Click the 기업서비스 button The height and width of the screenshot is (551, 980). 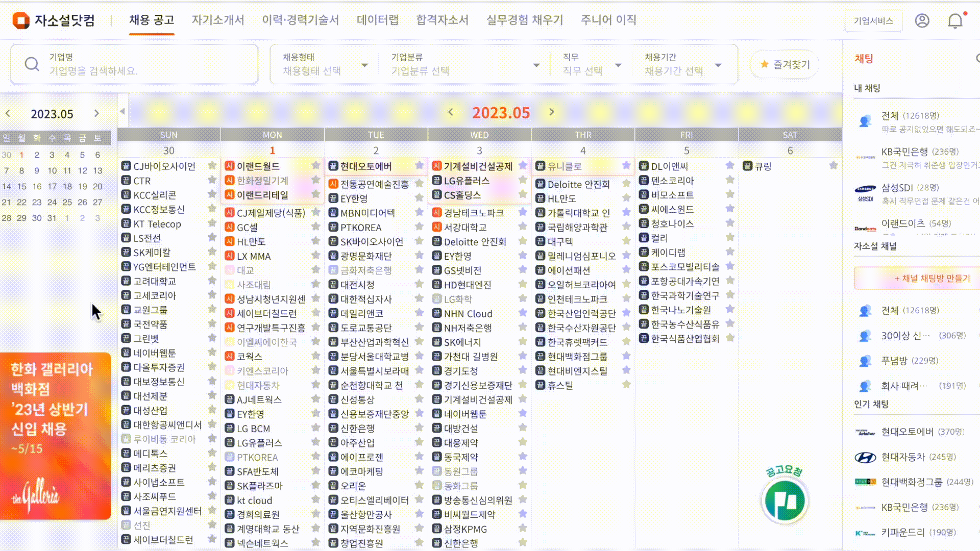pyautogui.click(x=873, y=21)
